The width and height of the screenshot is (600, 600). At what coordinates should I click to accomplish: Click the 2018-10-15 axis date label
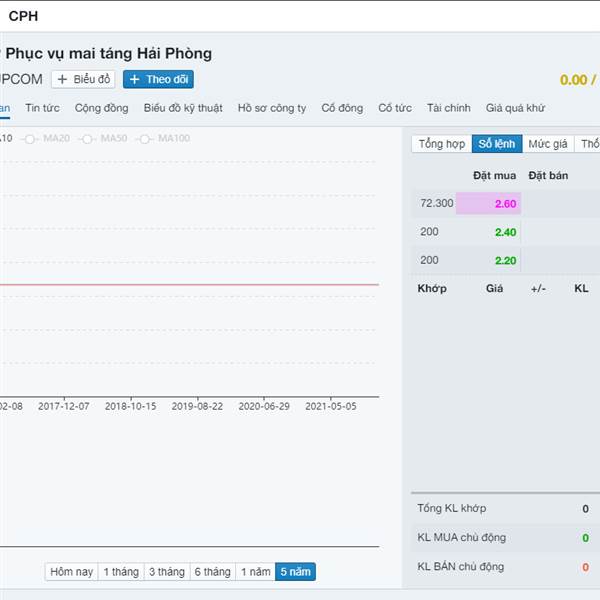tap(130, 406)
